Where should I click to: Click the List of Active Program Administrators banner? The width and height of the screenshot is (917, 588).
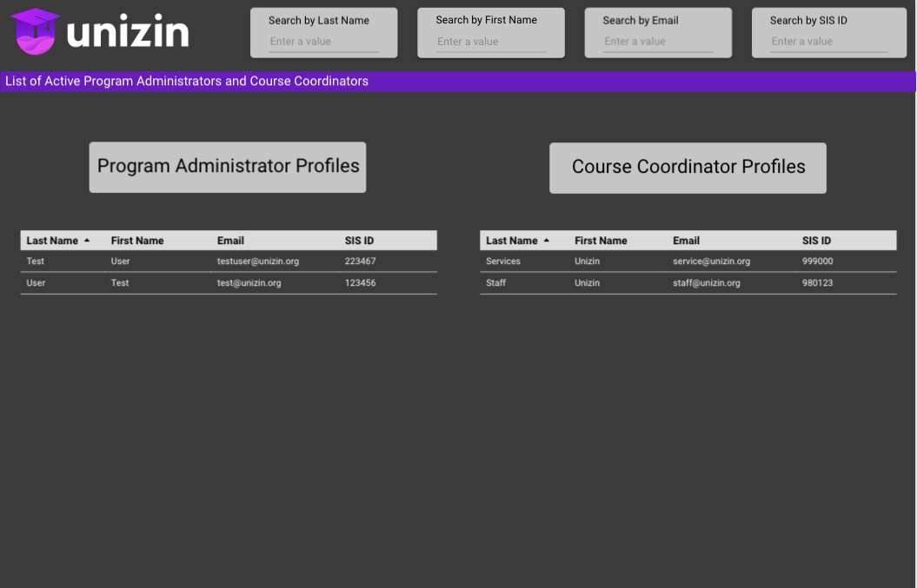(x=458, y=82)
